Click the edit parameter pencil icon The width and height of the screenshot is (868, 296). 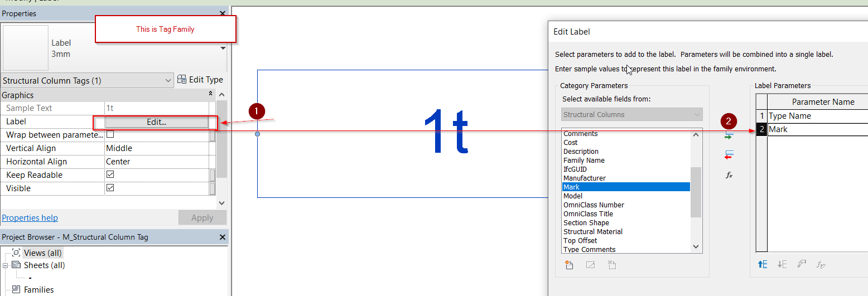point(590,265)
